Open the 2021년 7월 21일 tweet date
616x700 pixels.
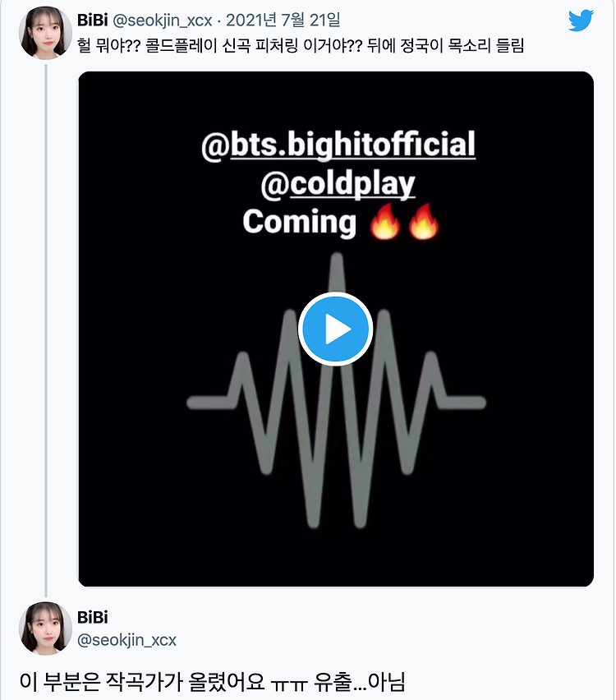click(283, 20)
